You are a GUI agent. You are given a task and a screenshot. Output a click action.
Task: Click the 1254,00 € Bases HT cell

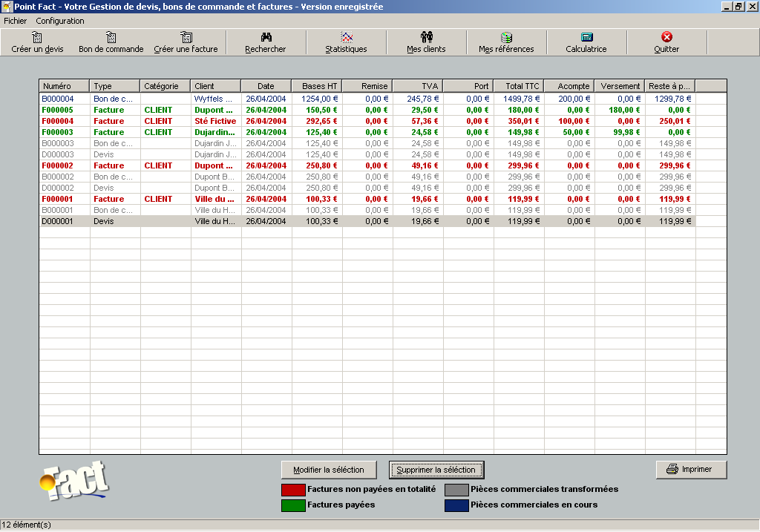pos(316,99)
